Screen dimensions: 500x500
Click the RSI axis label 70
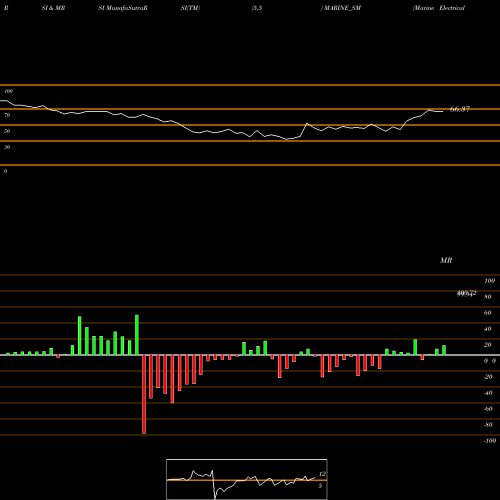point(7,115)
